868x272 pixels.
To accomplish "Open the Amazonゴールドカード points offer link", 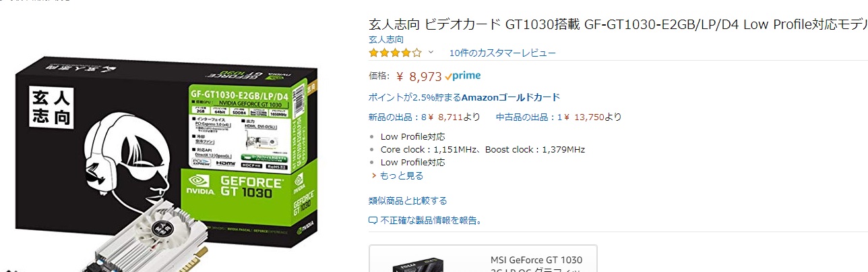I will click(464, 97).
